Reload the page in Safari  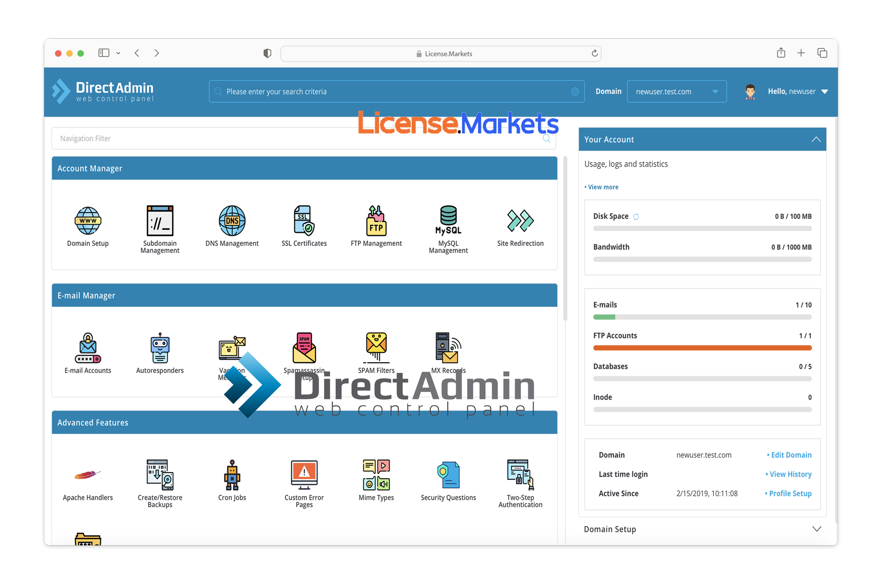tap(594, 53)
